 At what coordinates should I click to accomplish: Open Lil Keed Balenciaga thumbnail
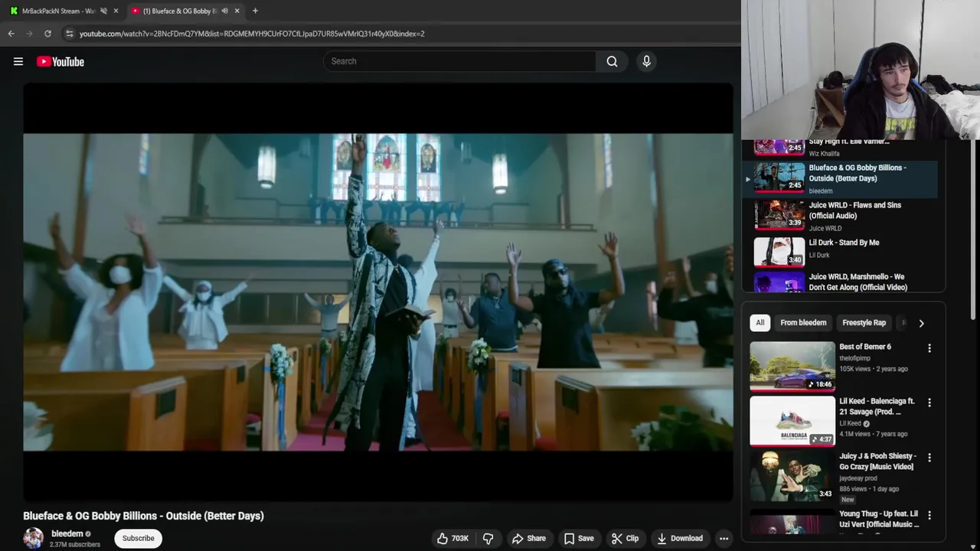coord(792,421)
